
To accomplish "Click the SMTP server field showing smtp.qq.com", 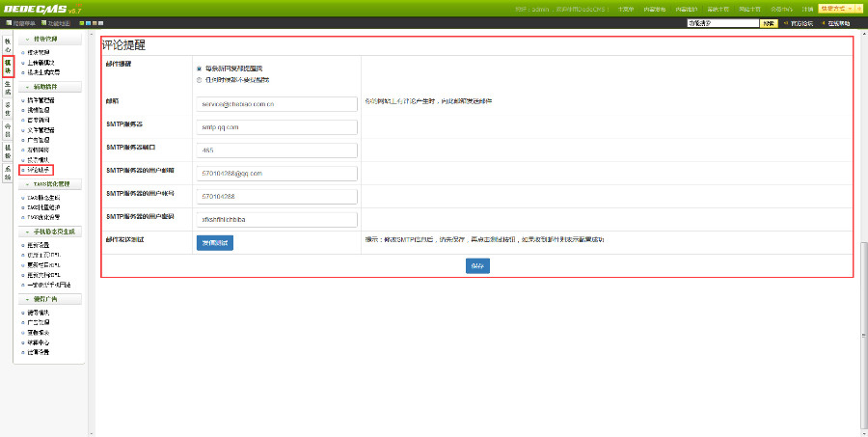I will [x=277, y=126].
